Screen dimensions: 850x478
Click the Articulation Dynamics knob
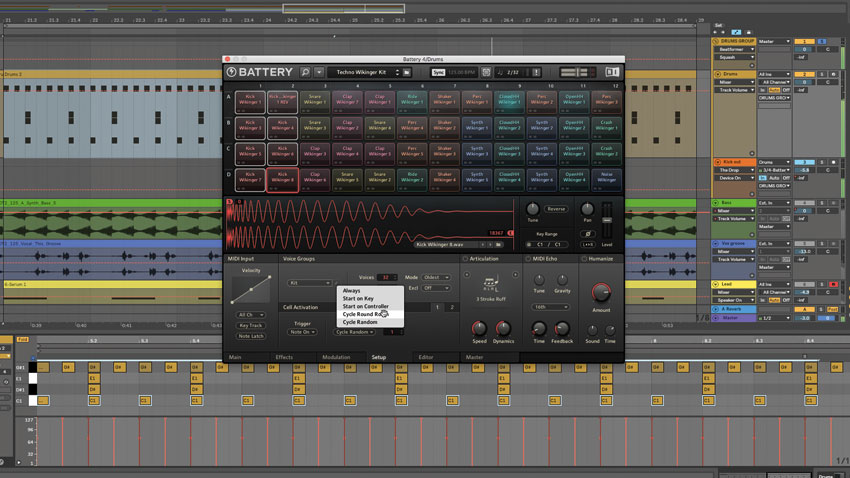tap(503, 328)
